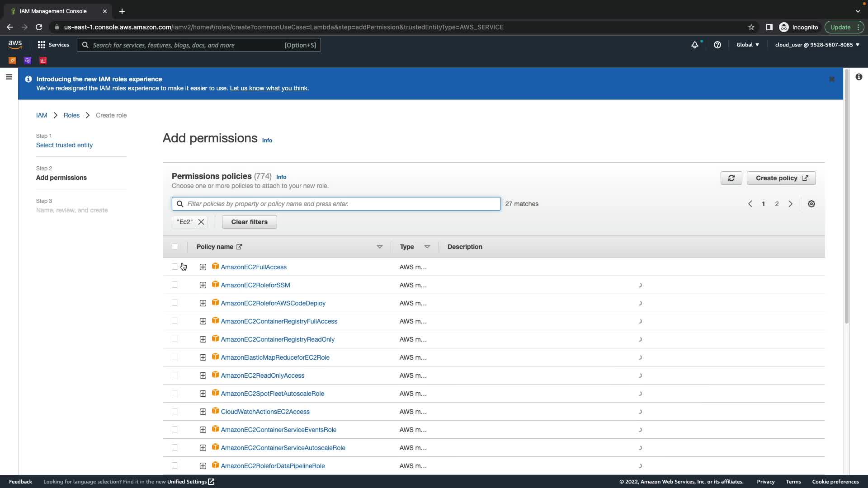Go to the next results page arrow
Image resolution: width=868 pixels, height=488 pixels.
pyautogui.click(x=790, y=204)
